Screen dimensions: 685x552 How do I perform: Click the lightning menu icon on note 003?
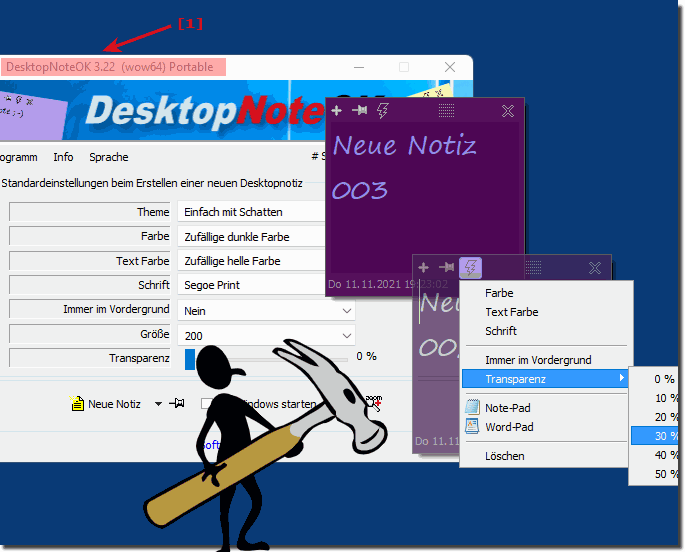click(383, 110)
